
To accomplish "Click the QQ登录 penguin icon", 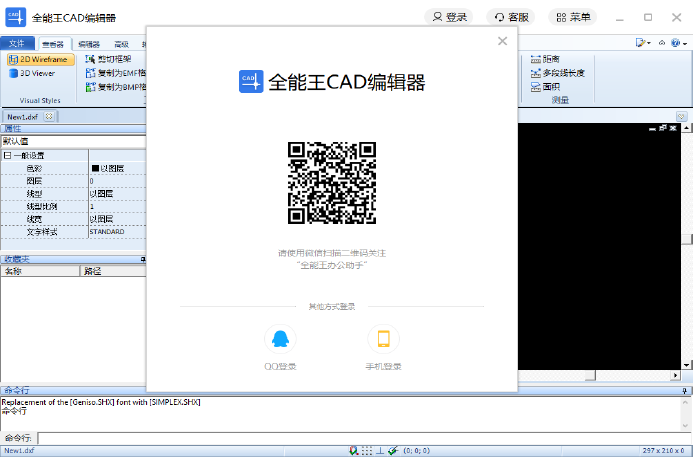I will pyautogui.click(x=280, y=338).
